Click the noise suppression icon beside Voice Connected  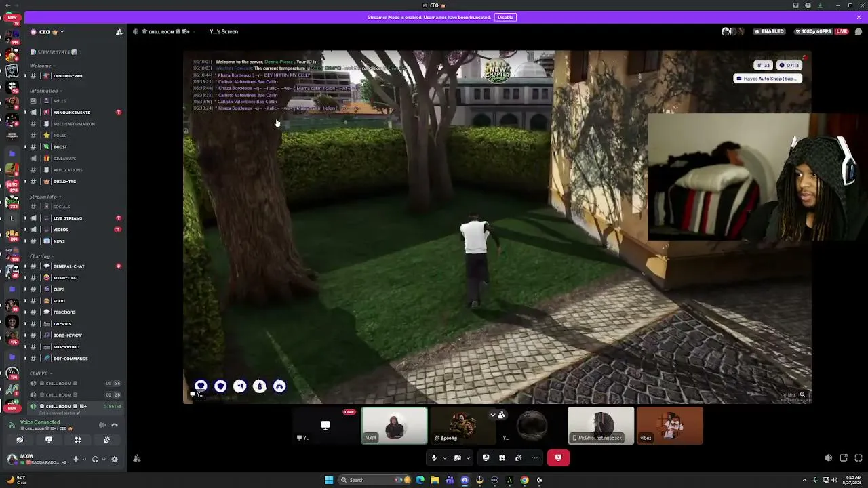pos(102,425)
